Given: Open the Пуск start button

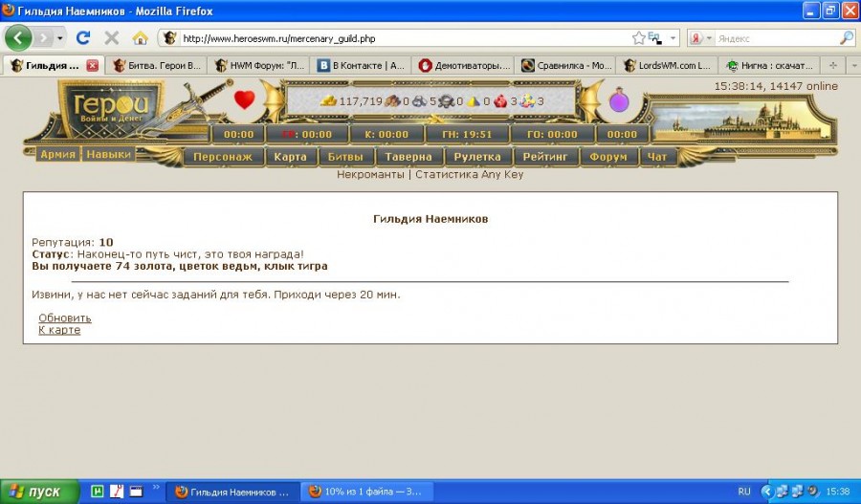Looking at the screenshot, I should pos(36,492).
